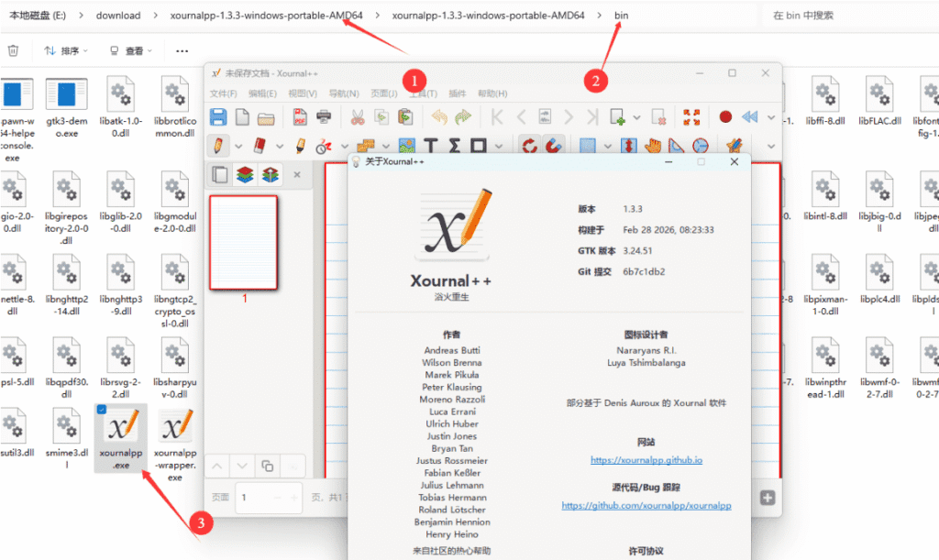Switch sidebar to page preview tab
939x560 pixels.
[x=220, y=175]
